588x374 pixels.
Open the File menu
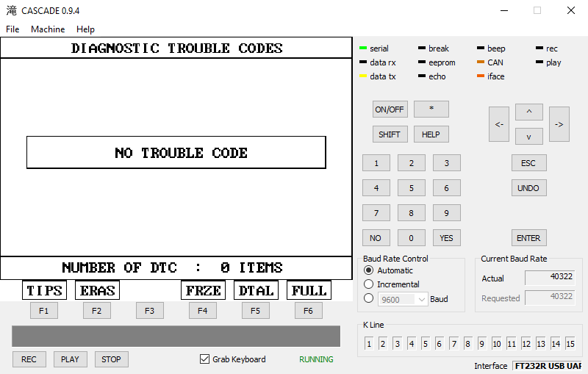[12, 29]
